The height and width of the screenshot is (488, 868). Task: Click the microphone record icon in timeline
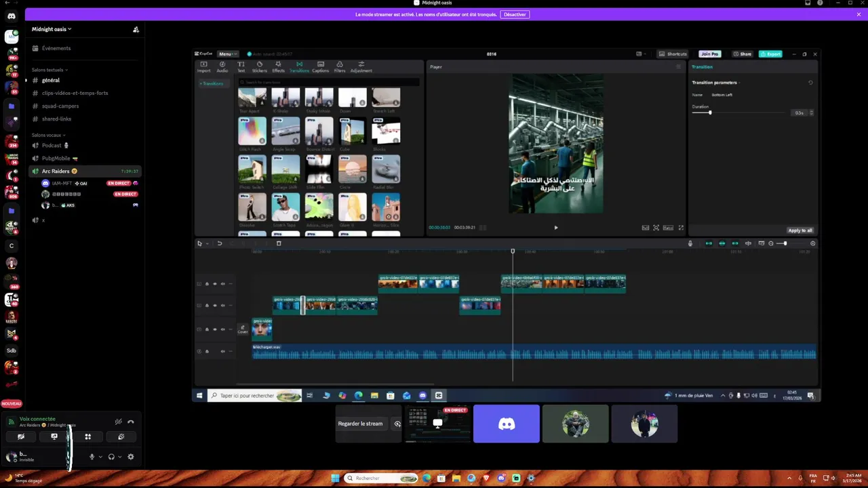(690, 243)
